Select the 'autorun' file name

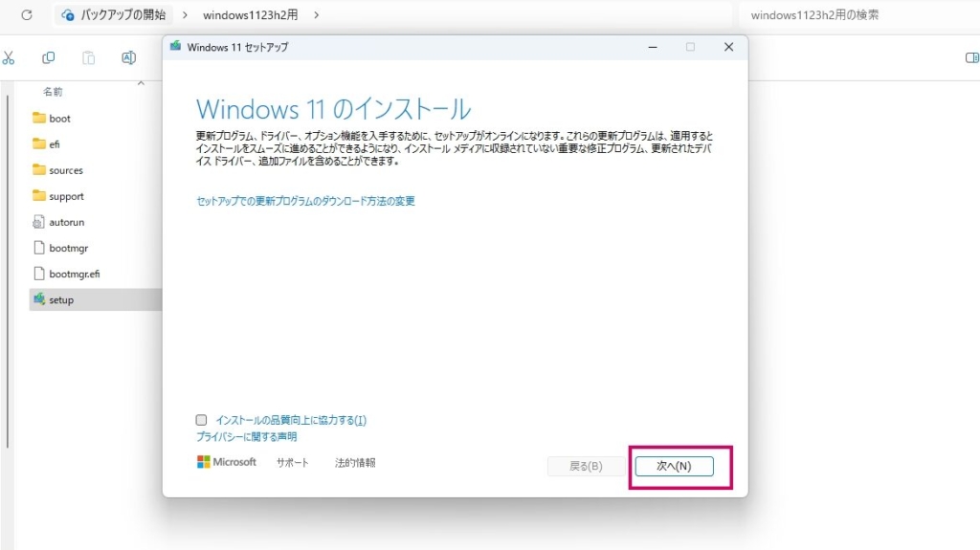pyautogui.click(x=67, y=222)
